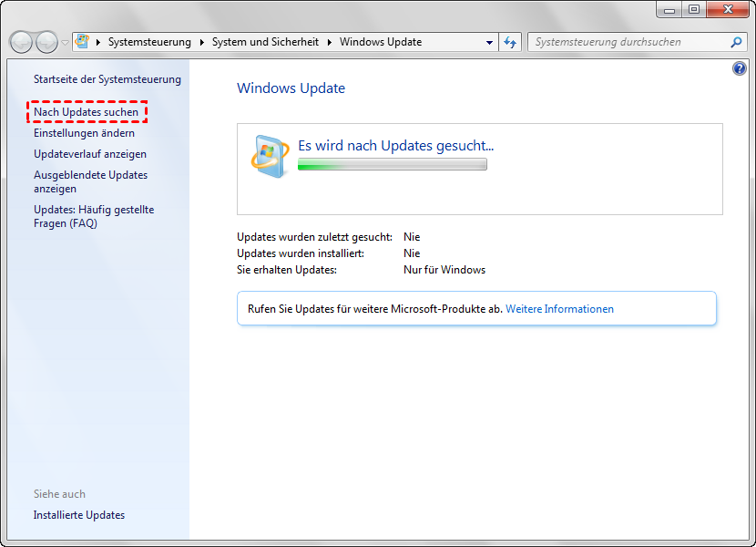756x547 pixels.
Task: Open Installierte Updates link
Action: pos(79,515)
